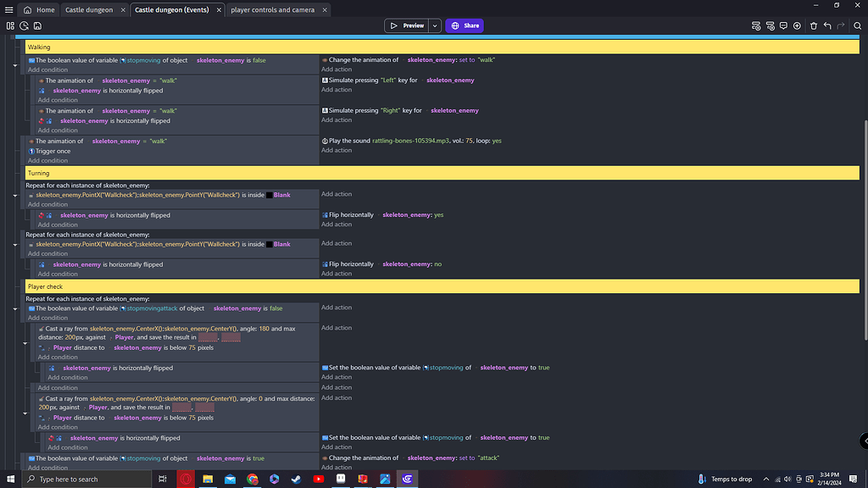
Task: Select the Player check group header
Action: point(442,286)
